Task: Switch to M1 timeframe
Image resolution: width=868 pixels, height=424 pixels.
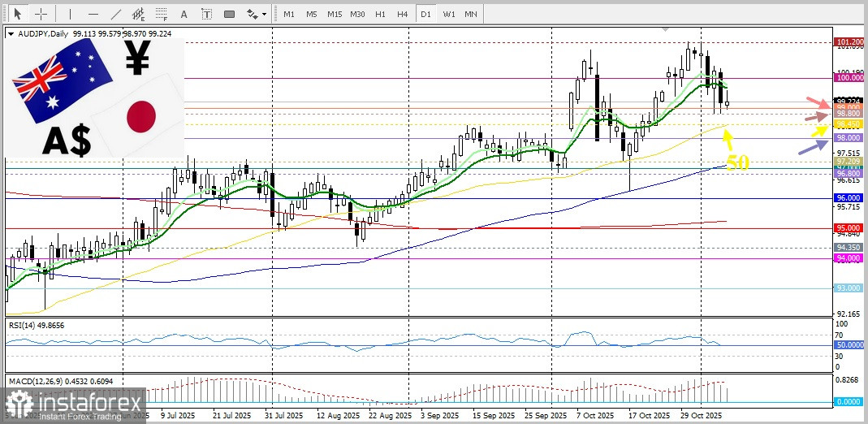Action: (288, 14)
